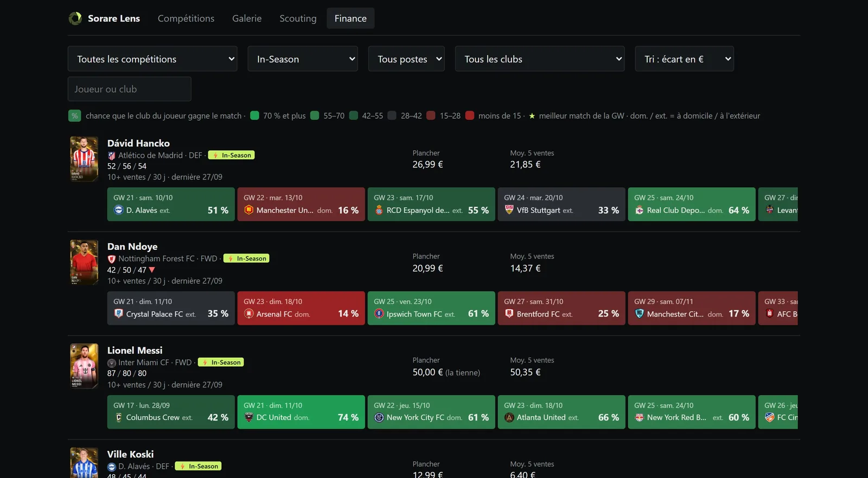
Task: Open Ville Koski player name link
Action: coord(131,454)
